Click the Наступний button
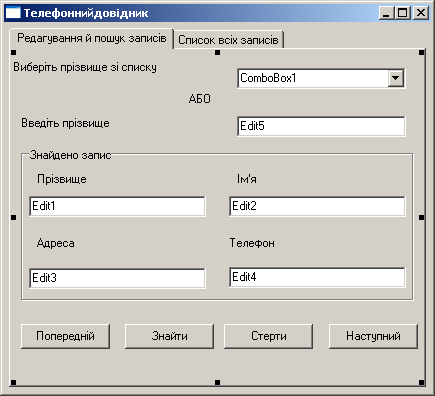The image size is (435, 396). click(373, 336)
